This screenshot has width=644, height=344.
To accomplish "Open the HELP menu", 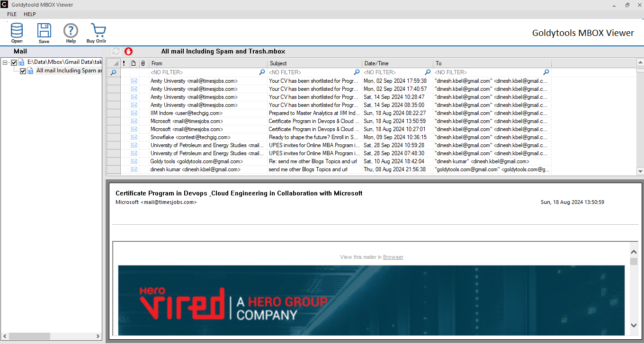I will pos(30,15).
